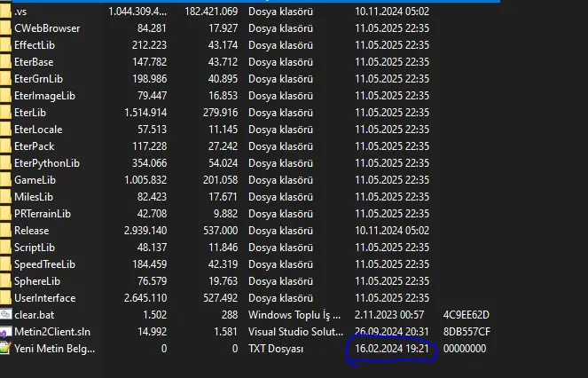The height and width of the screenshot is (378, 588).
Task: Click the Metin2Client.sln Visual Studio icon
Action: [x=5, y=332]
